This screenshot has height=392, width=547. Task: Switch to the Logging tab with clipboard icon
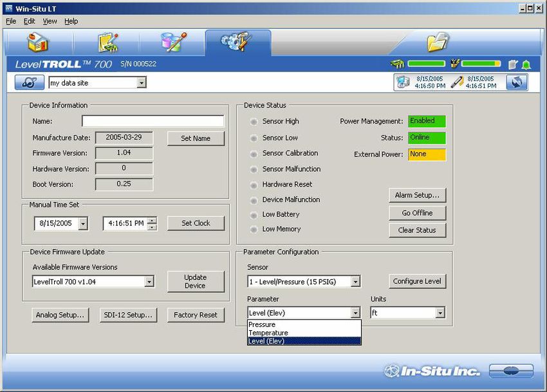(x=108, y=42)
